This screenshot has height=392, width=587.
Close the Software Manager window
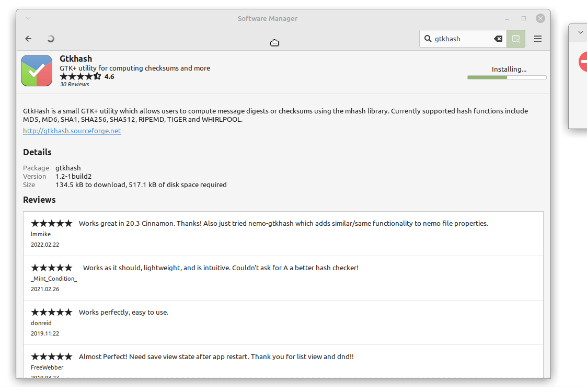(540, 18)
